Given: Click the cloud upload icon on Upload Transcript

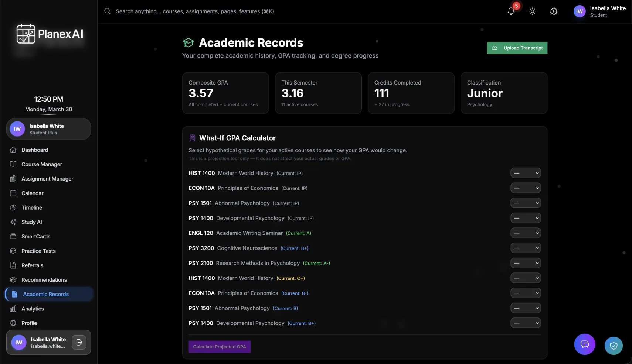Looking at the screenshot, I should [x=495, y=48].
